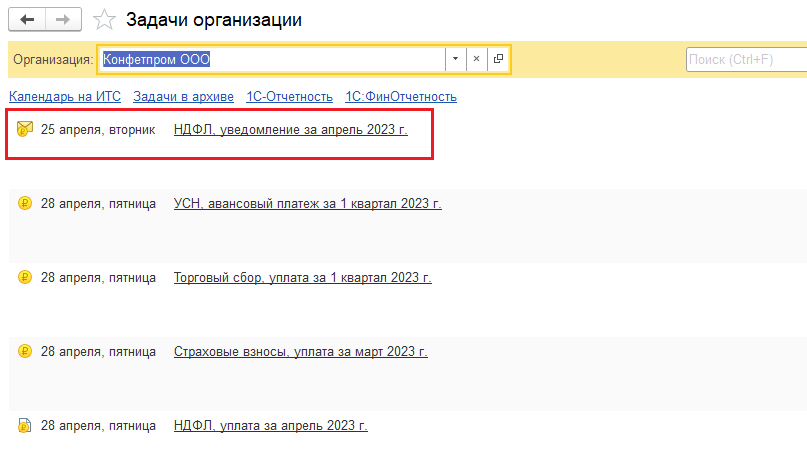Click the ruble coin icon for УСН task

click(25, 203)
